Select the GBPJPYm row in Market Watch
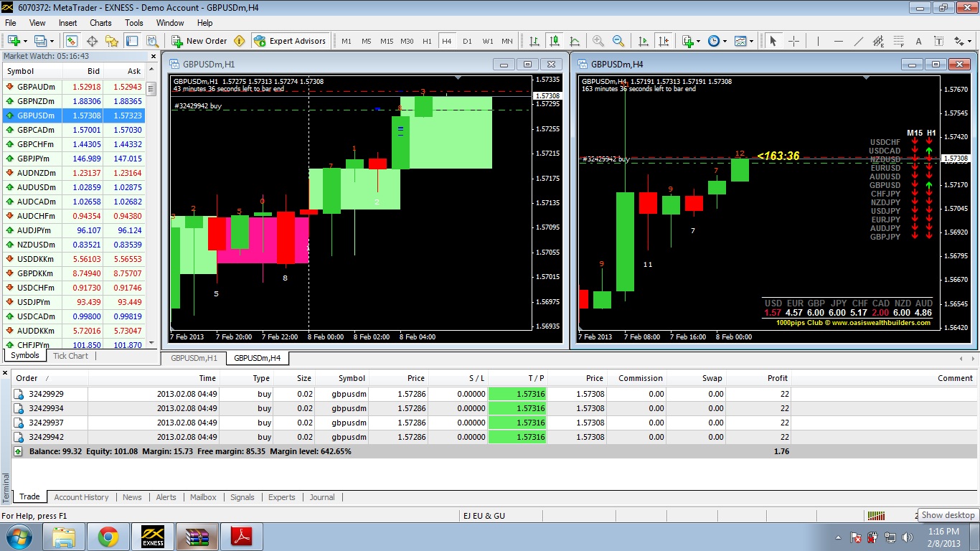Image resolution: width=980 pixels, height=551 pixels. (74, 159)
